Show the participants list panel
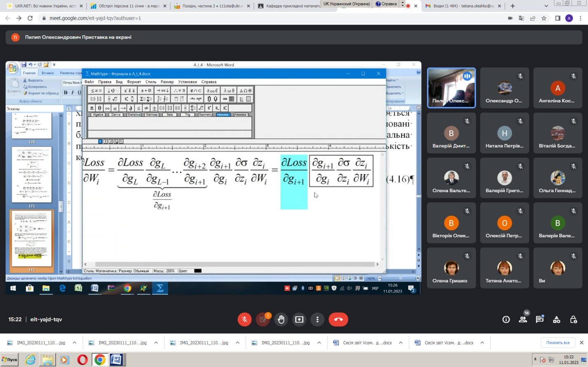 point(523,320)
